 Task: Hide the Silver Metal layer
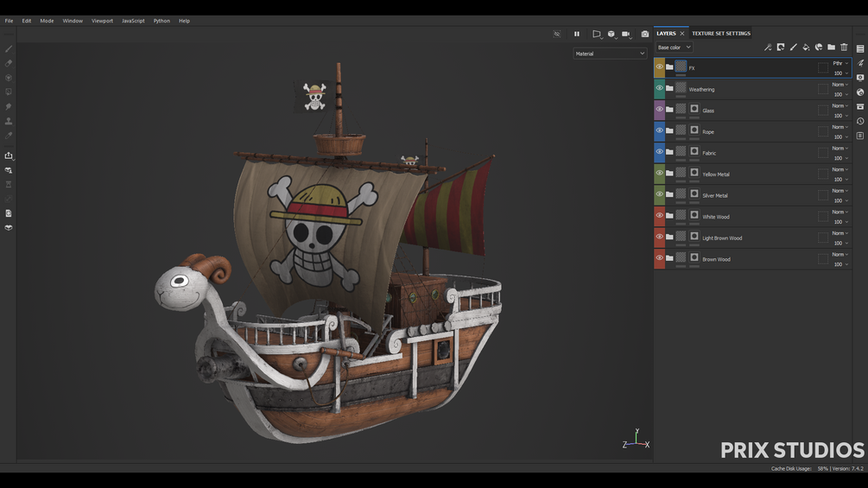659,194
